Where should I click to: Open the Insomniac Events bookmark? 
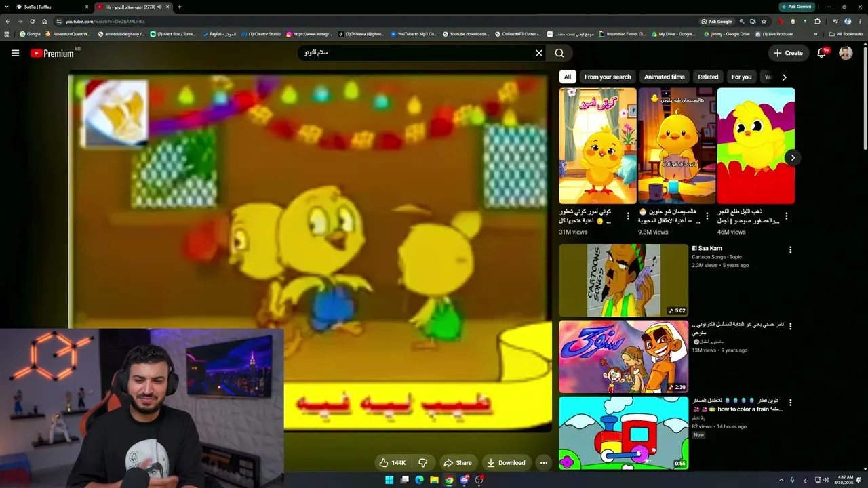pyautogui.click(x=623, y=34)
